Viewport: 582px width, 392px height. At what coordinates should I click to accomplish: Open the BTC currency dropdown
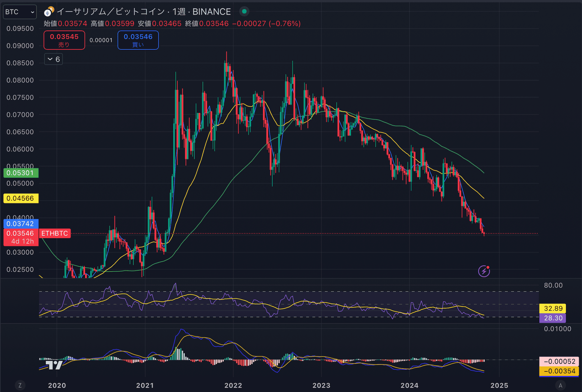(x=20, y=12)
